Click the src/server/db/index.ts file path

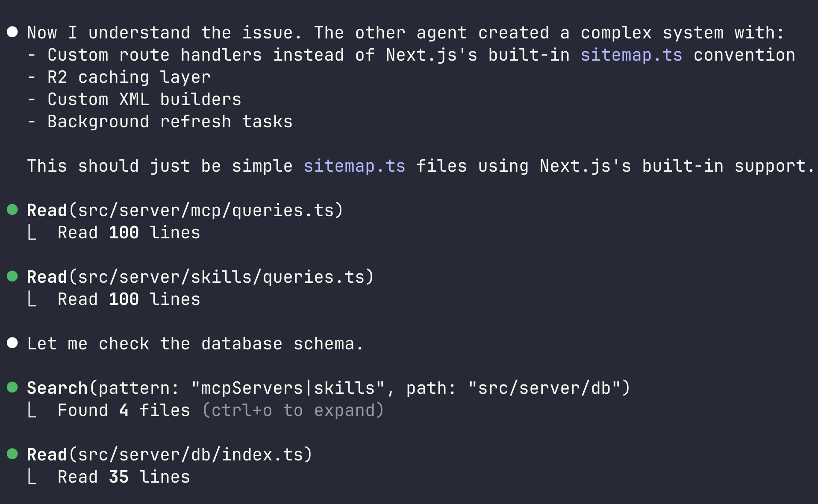click(x=191, y=455)
